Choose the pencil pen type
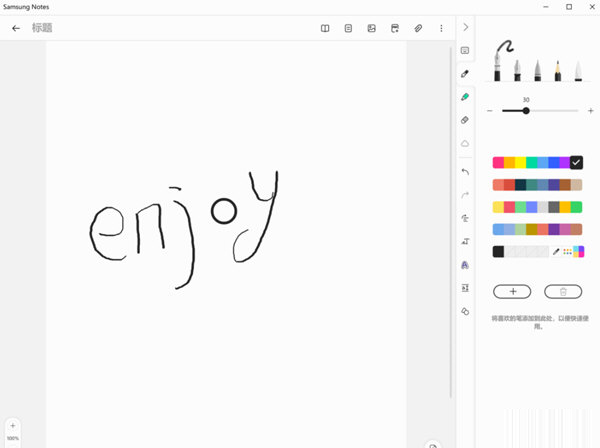This screenshot has width=600, height=448. coord(557,70)
